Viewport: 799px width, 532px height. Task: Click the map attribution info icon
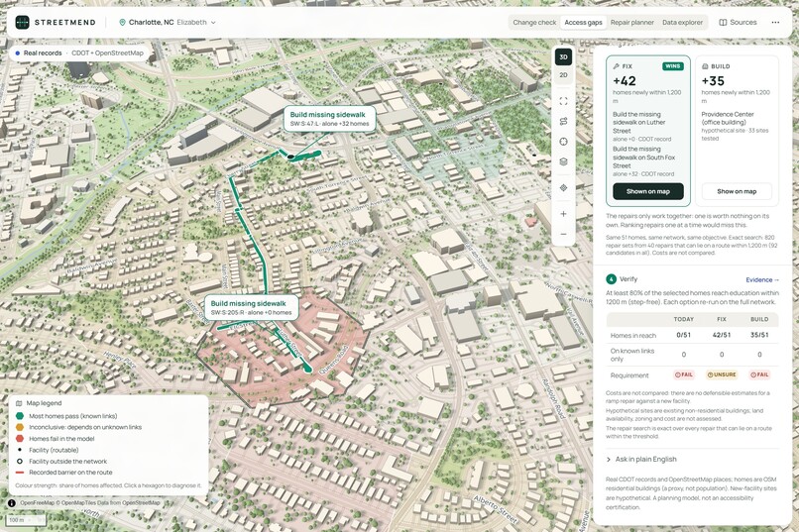12,503
